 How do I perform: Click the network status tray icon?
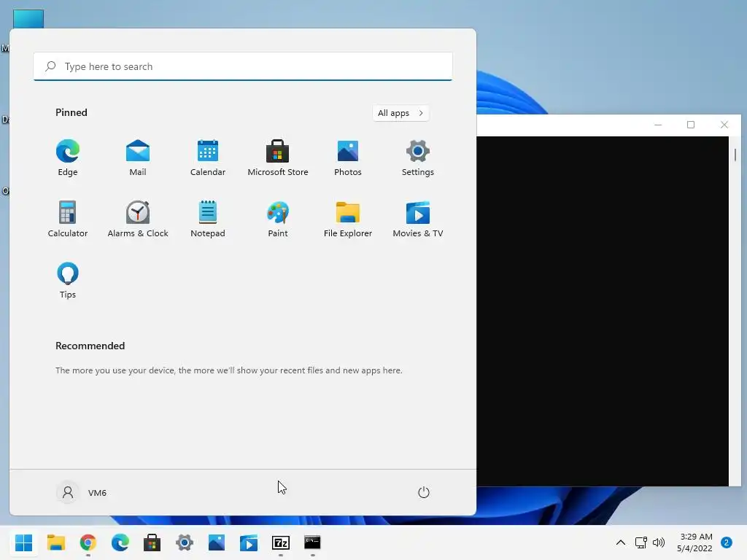point(640,542)
